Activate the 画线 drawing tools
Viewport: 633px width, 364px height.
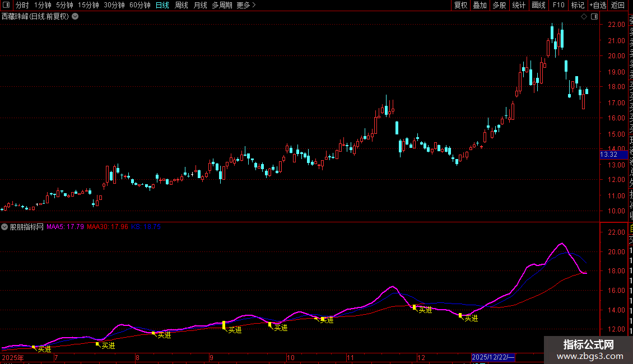click(538, 5)
